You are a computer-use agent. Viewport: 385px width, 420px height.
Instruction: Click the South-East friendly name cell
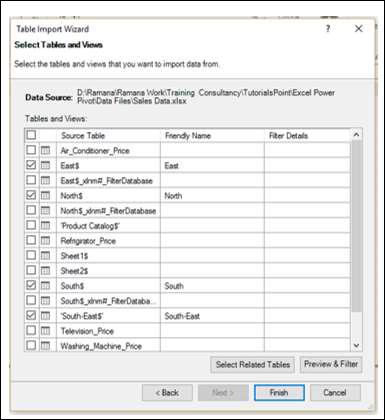[212, 316]
